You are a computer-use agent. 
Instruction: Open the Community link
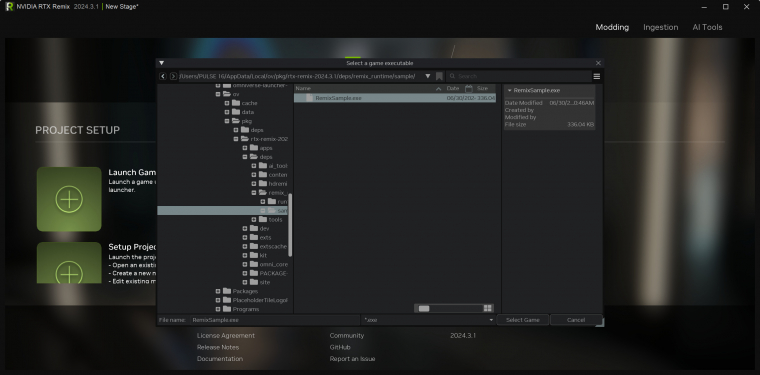(x=347, y=335)
